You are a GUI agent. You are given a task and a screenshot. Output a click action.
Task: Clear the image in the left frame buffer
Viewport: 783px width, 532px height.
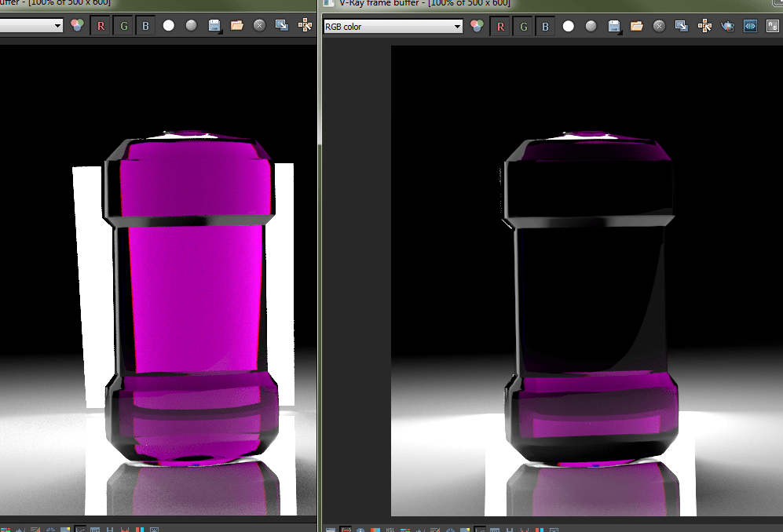259,25
